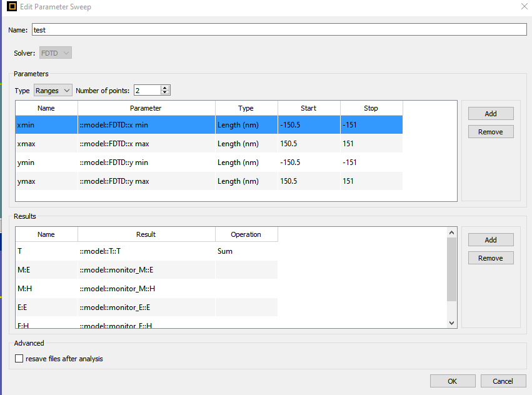Decrease number of points with down arrow
Screen dimensions: 532x395
click(165, 93)
